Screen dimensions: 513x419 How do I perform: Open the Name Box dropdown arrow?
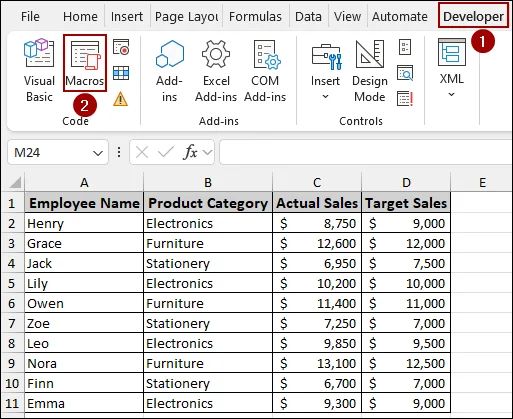point(98,153)
